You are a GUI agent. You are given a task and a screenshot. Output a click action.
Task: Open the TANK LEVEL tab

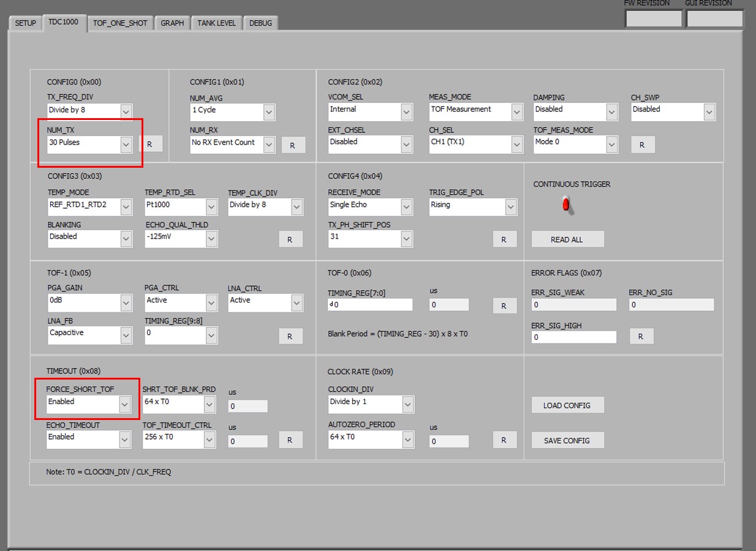[x=216, y=23]
